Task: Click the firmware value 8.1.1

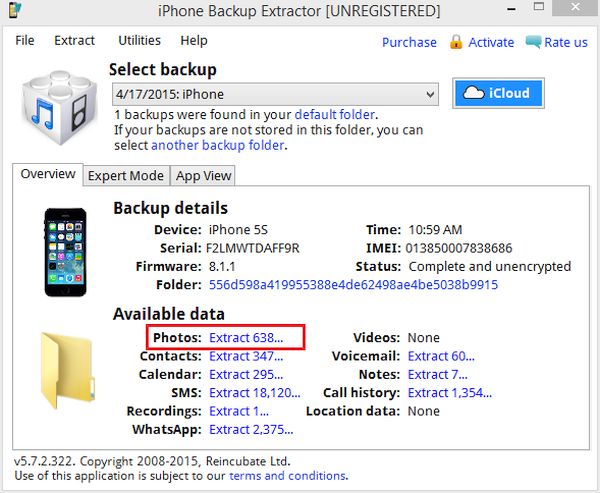Action: click(222, 266)
